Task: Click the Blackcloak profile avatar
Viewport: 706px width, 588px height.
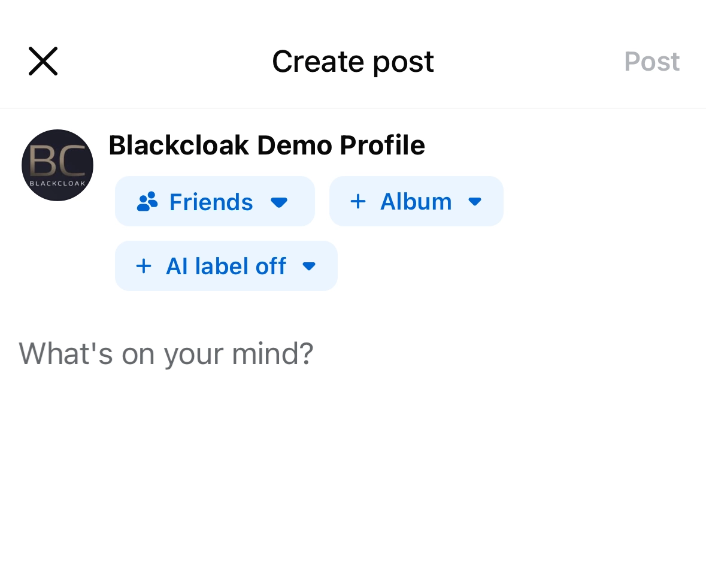Action: pyautogui.click(x=57, y=165)
